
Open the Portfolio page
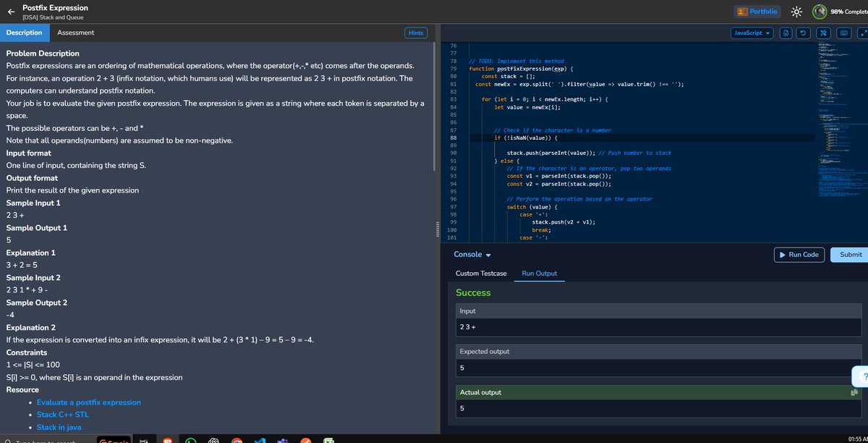click(x=757, y=12)
